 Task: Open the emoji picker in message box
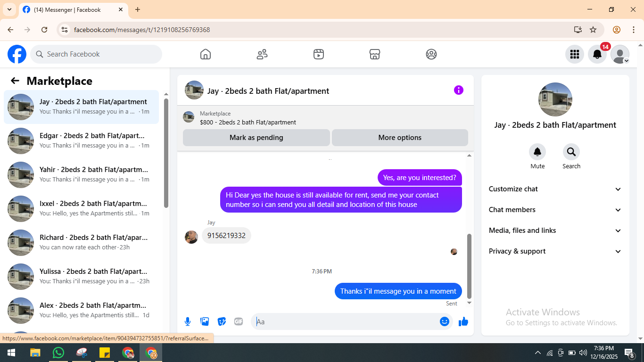pos(444,321)
